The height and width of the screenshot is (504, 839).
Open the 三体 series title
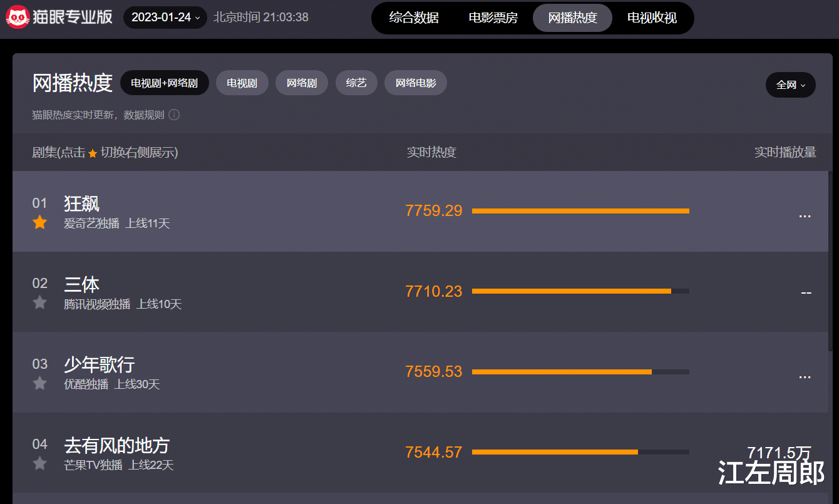tap(81, 284)
